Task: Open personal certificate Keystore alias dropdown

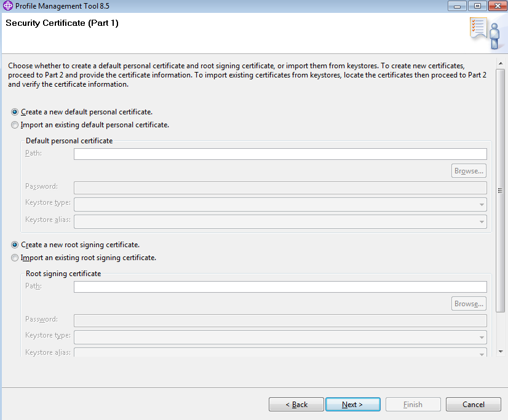Action: click(x=280, y=221)
